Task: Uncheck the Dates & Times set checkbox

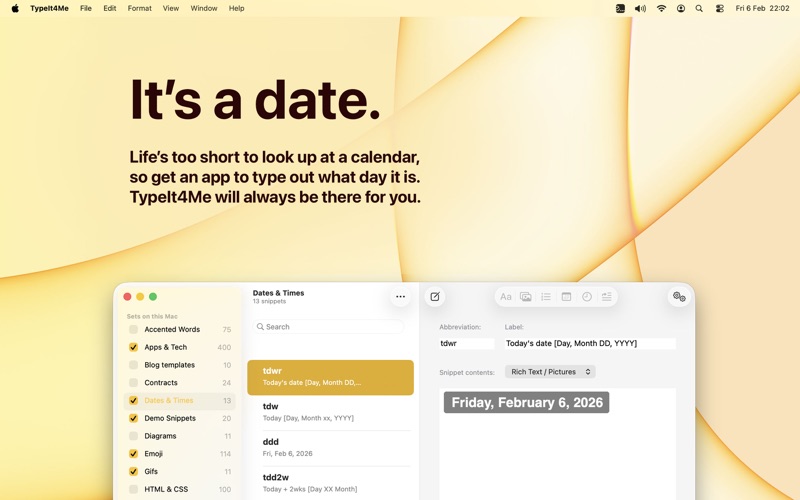Action: (x=133, y=401)
